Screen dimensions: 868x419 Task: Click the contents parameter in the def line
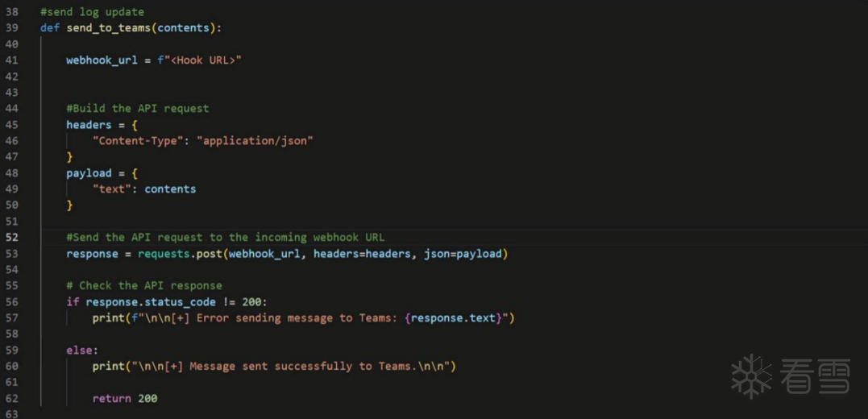[183, 27]
